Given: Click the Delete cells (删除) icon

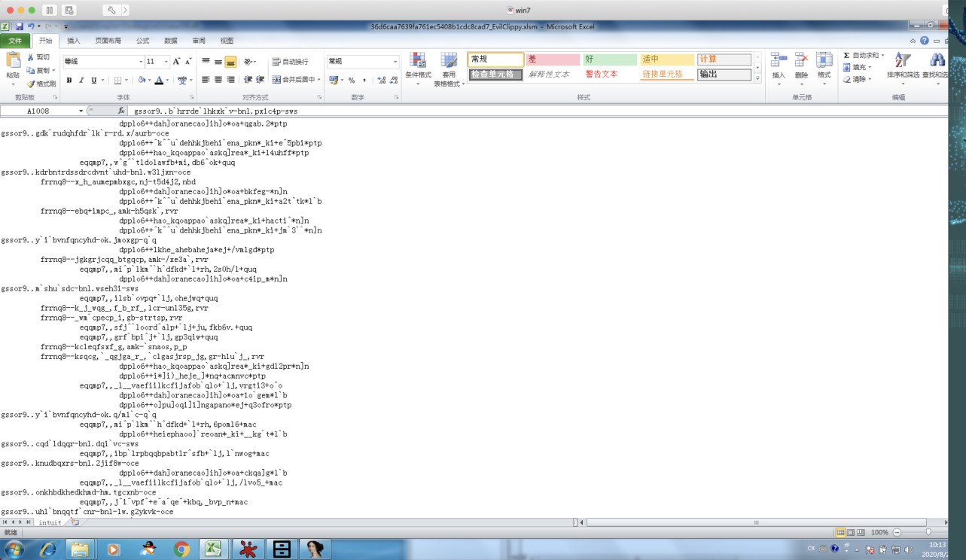Looking at the screenshot, I should click(x=801, y=60).
